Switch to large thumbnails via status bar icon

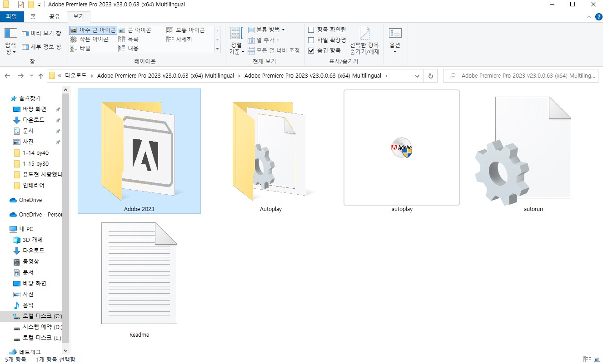(597, 359)
